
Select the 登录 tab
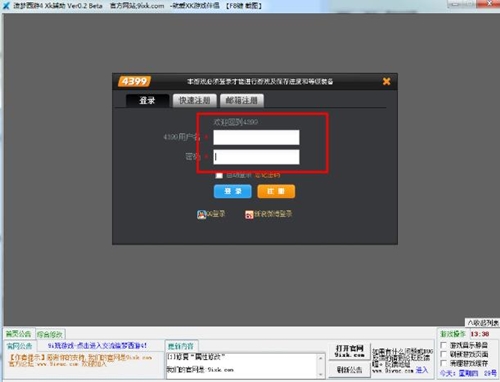(147, 100)
